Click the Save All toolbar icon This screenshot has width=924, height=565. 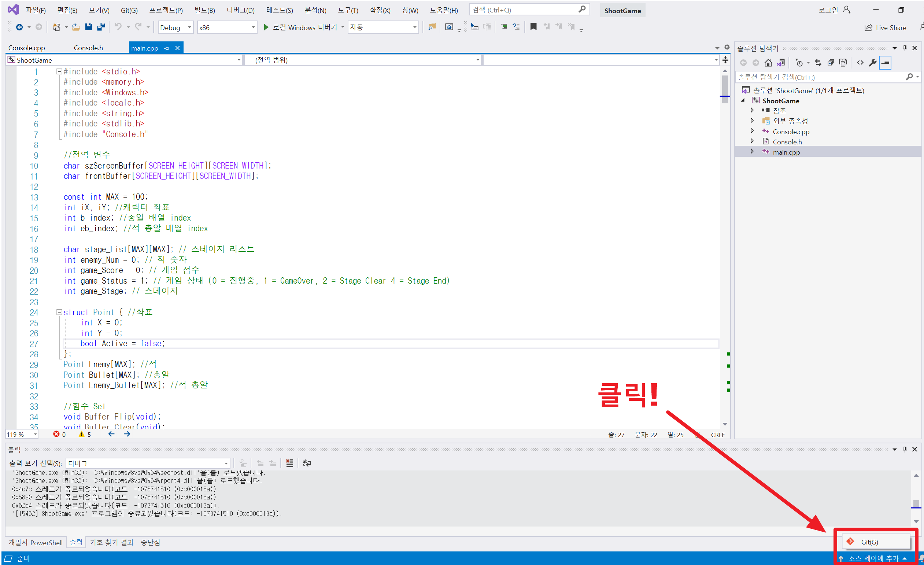coord(101,27)
